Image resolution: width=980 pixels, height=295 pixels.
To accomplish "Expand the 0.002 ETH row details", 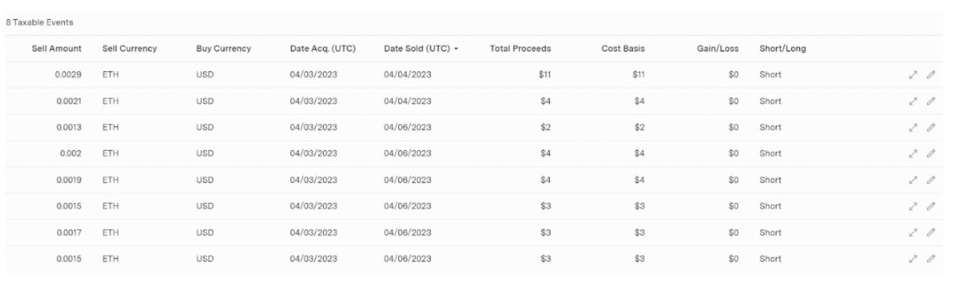I will click(x=913, y=154).
